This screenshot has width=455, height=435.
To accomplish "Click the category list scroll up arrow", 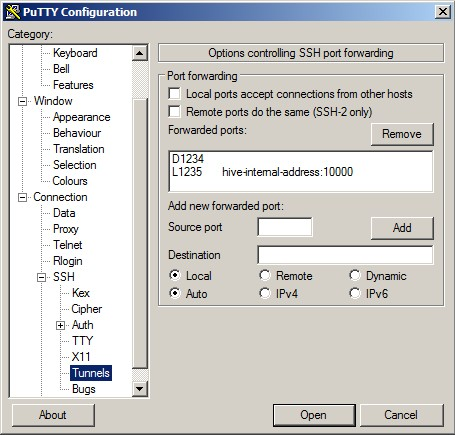I will tap(140, 53).
